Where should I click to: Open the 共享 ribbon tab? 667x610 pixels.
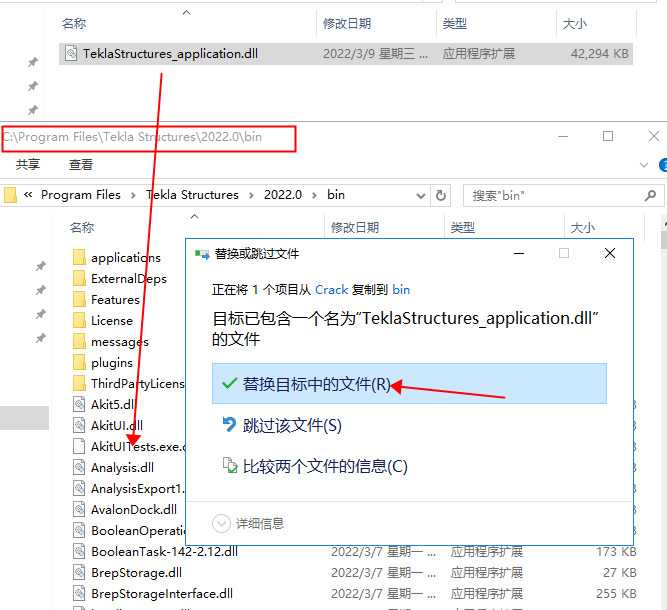pyautogui.click(x=28, y=164)
